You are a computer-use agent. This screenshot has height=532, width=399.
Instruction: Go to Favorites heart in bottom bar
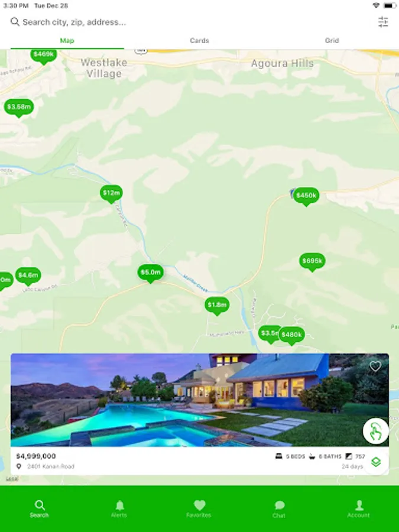click(199, 508)
